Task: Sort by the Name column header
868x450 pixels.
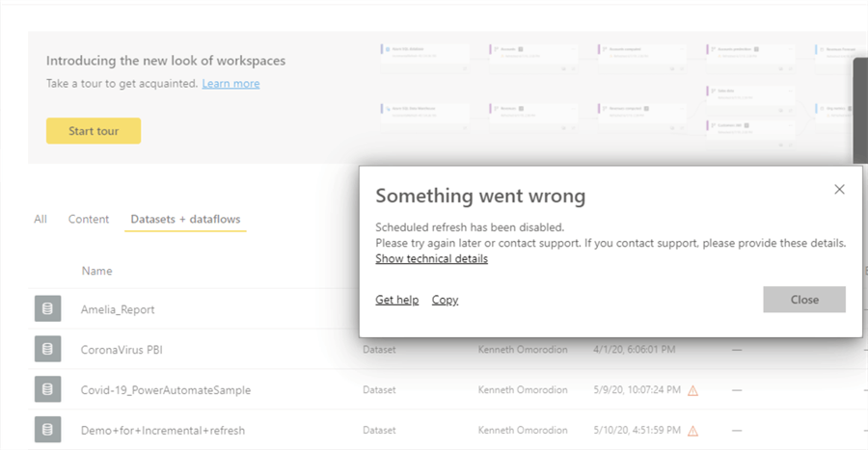Action: click(96, 271)
